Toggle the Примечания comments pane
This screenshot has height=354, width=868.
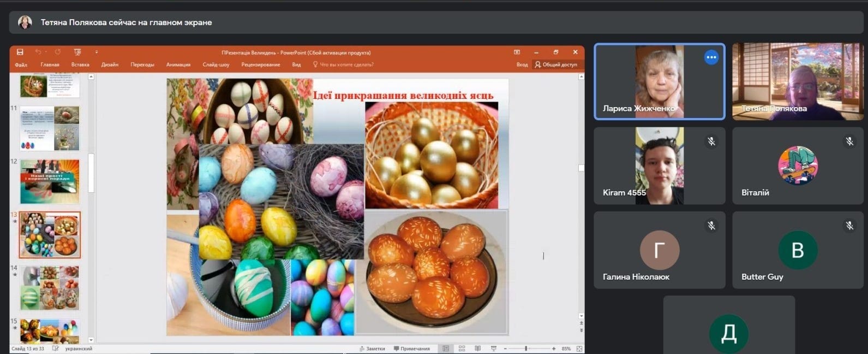tap(412, 349)
